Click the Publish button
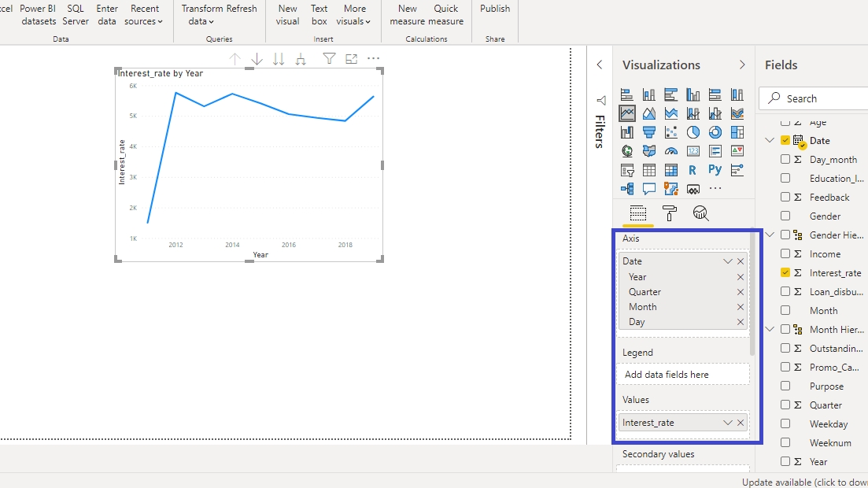 click(495, 9)
